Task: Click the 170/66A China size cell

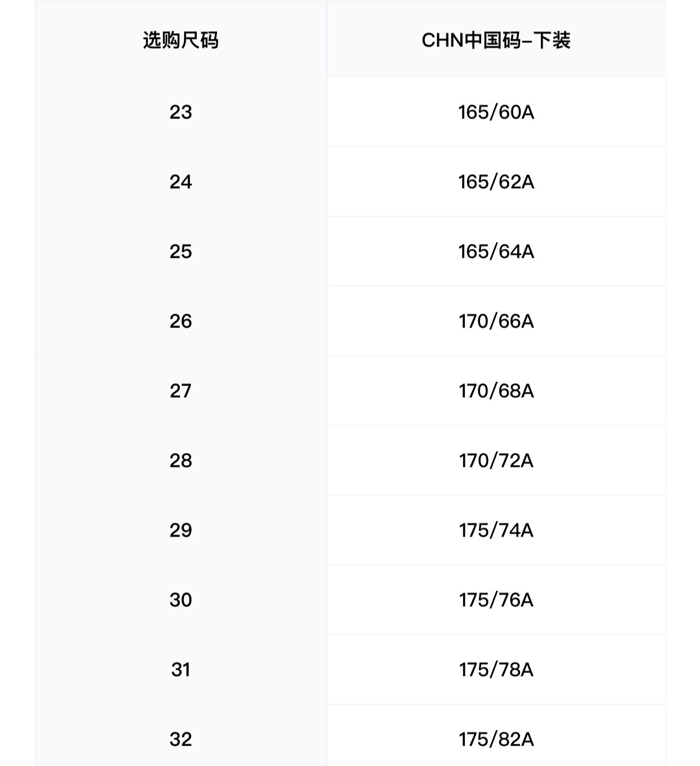Action: (496, 321)
